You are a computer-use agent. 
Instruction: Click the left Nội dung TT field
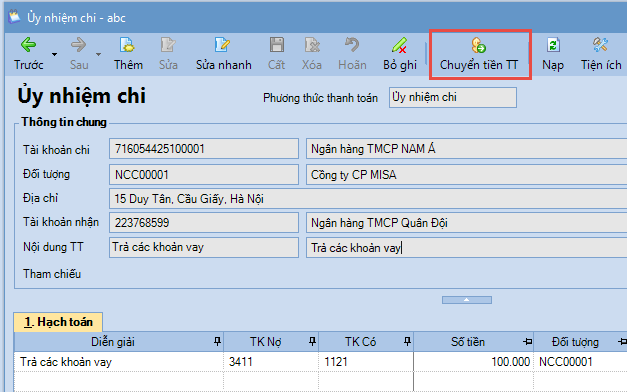tap(204, 247)
